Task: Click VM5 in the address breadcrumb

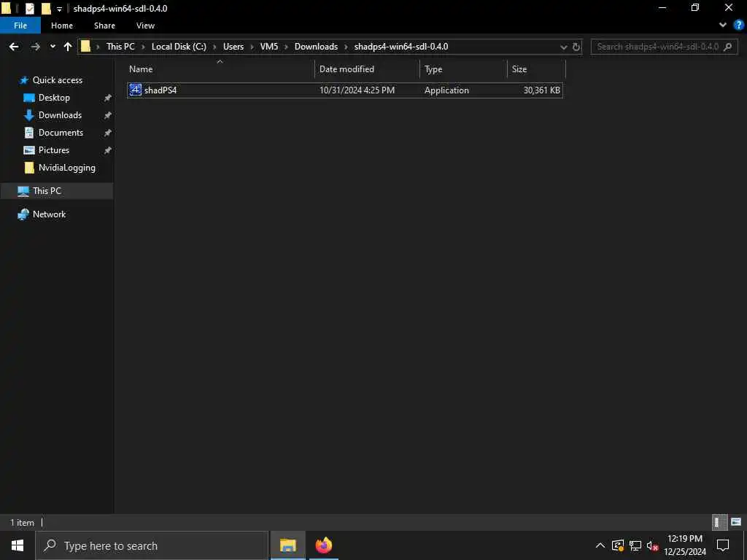Action: pyautogui.click(x=268, y=47)
